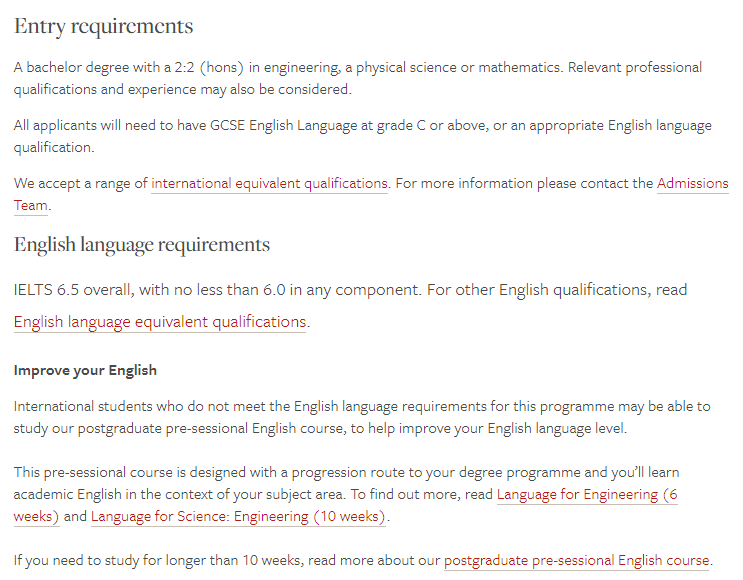743x580 pixels.
Task: Open the international equivalent qualifications link
Action: [x=269, y=183]
